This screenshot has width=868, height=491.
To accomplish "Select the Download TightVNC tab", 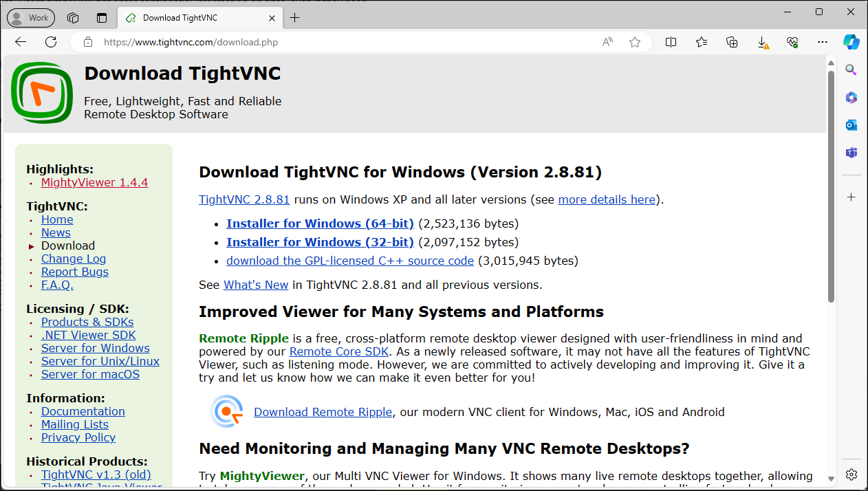I will tap(199, 18).
